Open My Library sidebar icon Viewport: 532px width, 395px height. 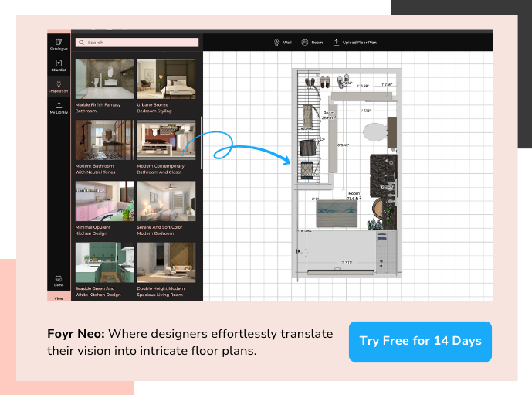click(x=59, y=107)
